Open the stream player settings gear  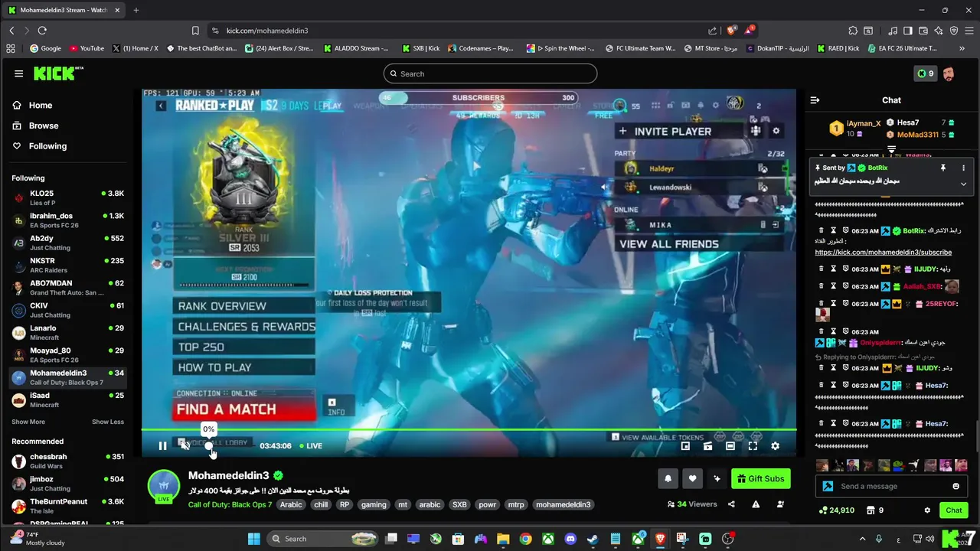click(x=775, y=445)
